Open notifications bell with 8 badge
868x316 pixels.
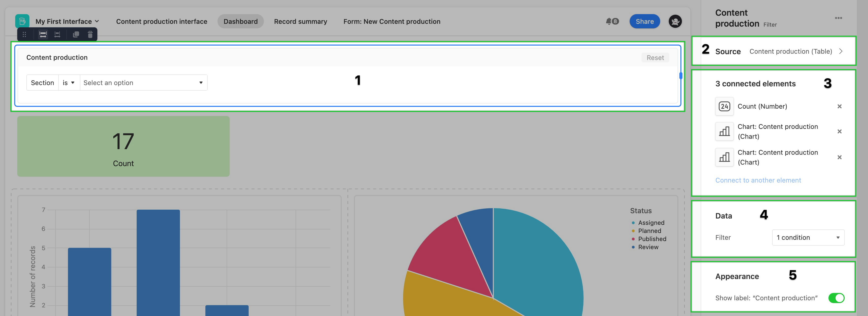pyautogui.click(x=612, y=21)
